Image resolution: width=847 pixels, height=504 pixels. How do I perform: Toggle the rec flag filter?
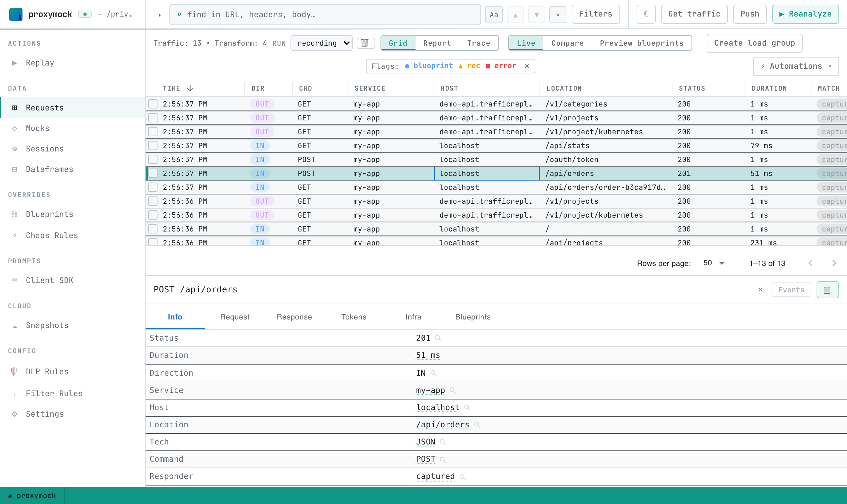coord(469,66)
